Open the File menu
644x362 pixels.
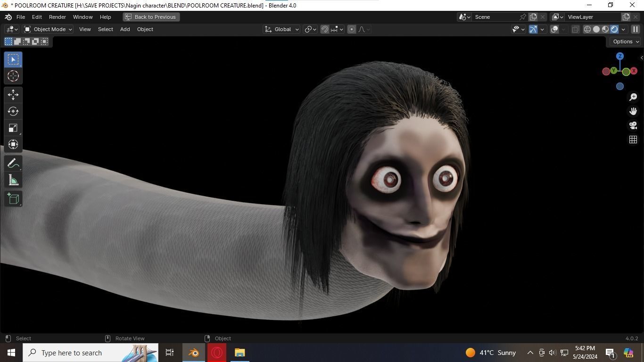click(x=21, y=17)
